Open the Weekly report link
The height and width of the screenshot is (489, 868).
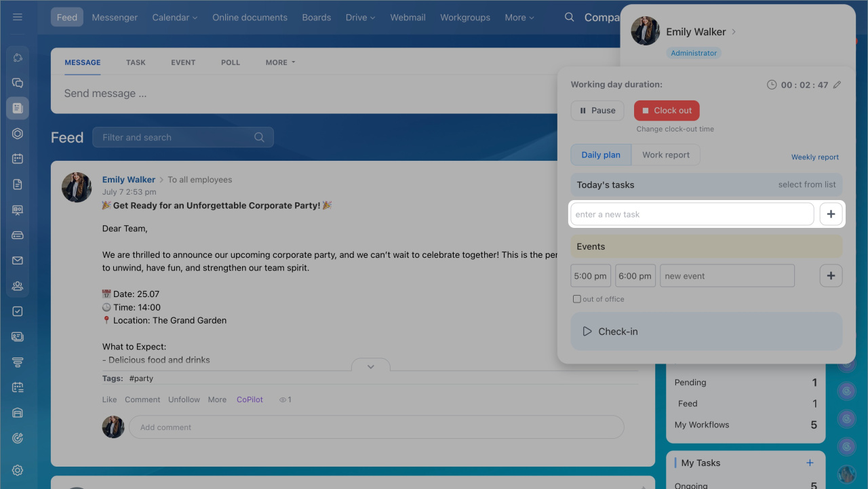[x=814, y=157]
